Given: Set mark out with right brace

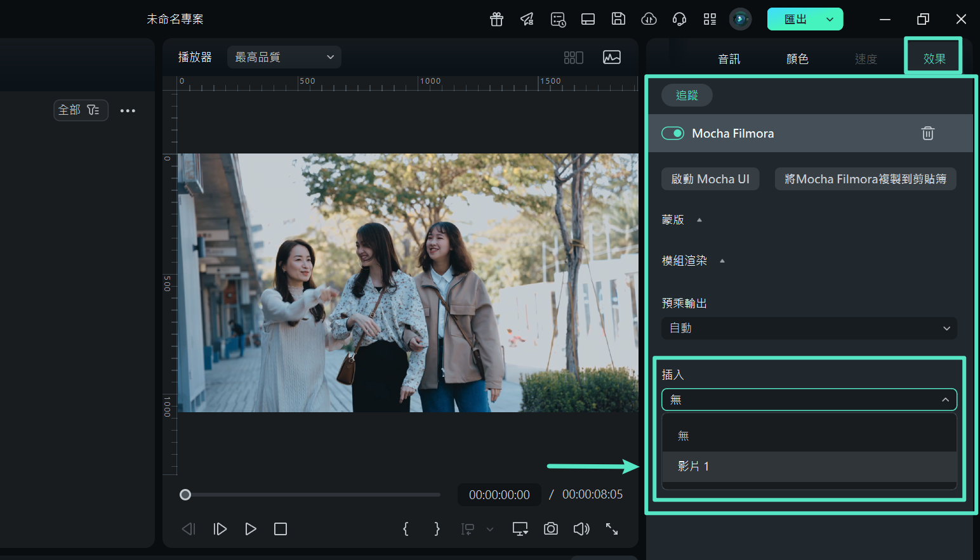Looking at the screenshot, I should [437, 529].
